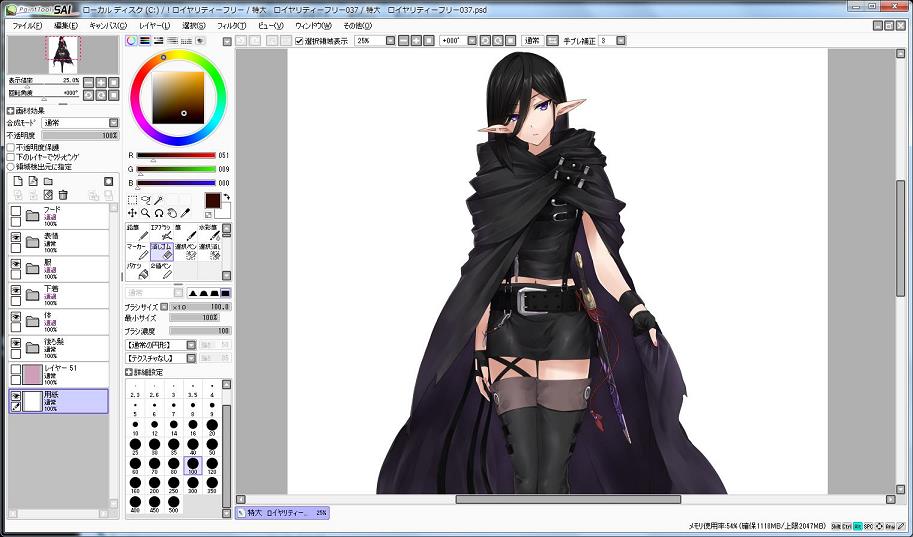The image size is (913, 537).
Task: Activate the rectangular selection tool
Action: tap(133, 200)
